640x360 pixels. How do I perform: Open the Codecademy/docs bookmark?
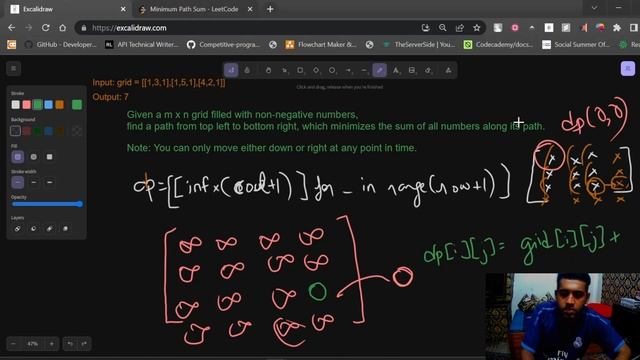[x=498, y=44]
